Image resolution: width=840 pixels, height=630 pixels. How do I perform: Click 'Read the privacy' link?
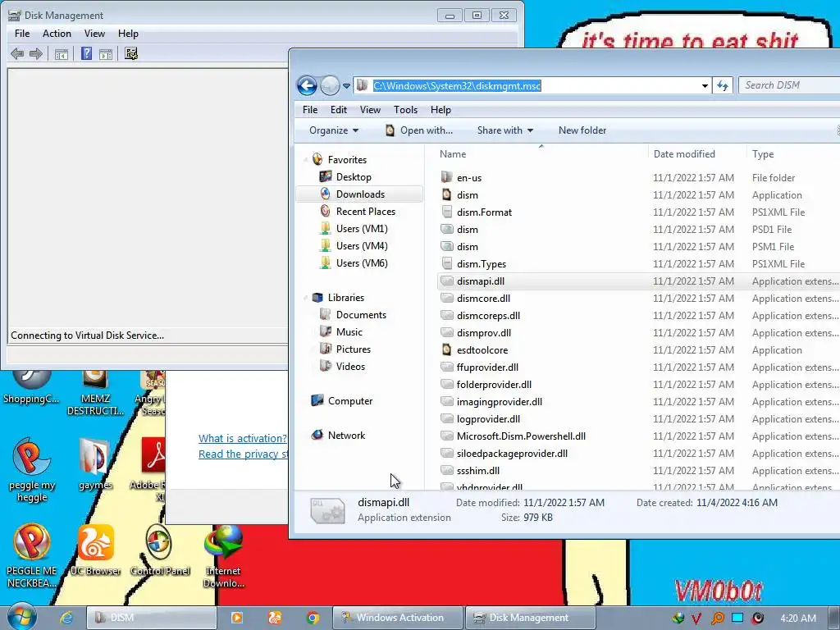pos(243,454)
